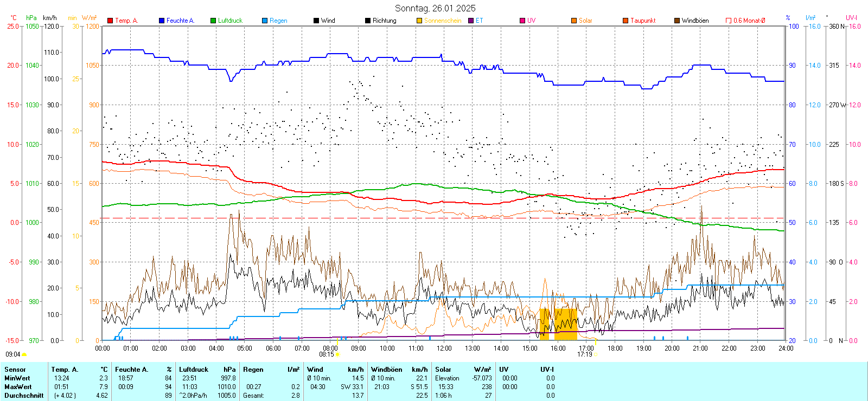Click the light blue Regen legend square
Image resolution: width=868 pixels, height=401 pixels.
pos(265,21)
